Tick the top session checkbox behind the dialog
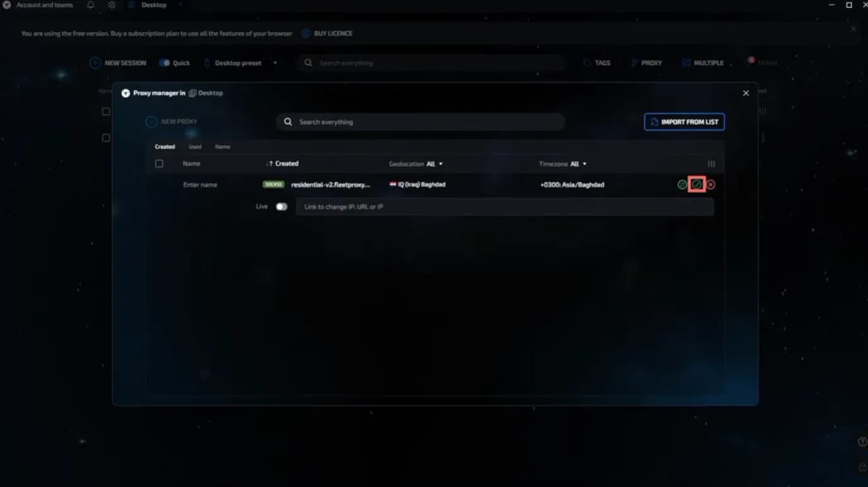 [x=106, y=112]
